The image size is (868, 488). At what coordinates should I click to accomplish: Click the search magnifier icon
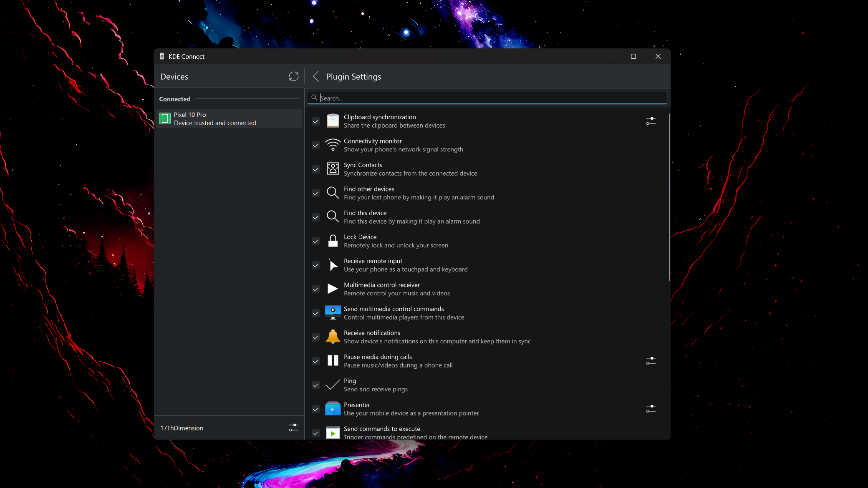coord(314,97)
